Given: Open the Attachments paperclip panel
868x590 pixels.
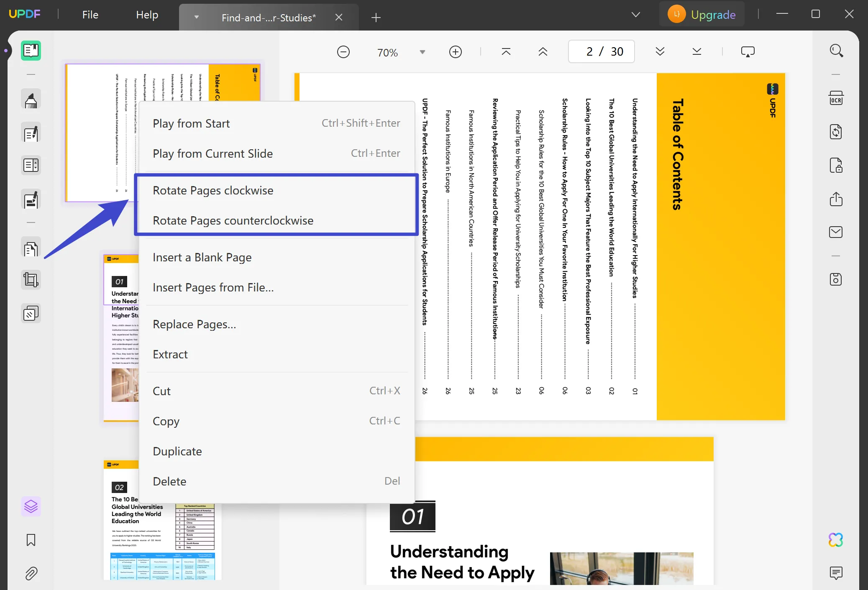Looking at the screenshot, I should [x=31, y=573].
